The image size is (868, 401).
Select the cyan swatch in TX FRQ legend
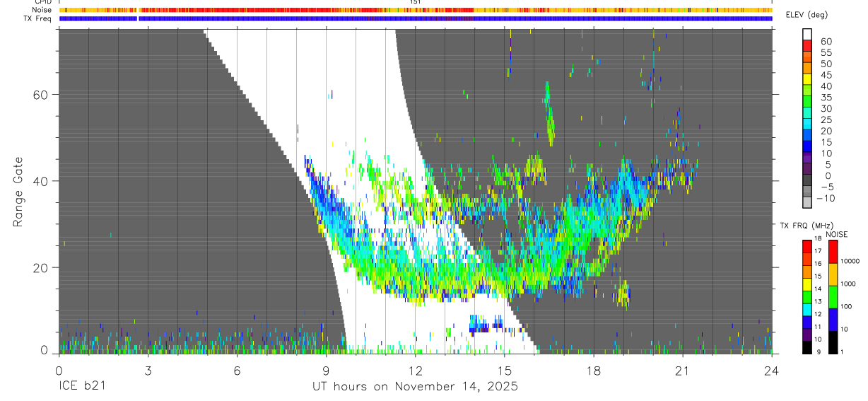(x=807, y=309)
